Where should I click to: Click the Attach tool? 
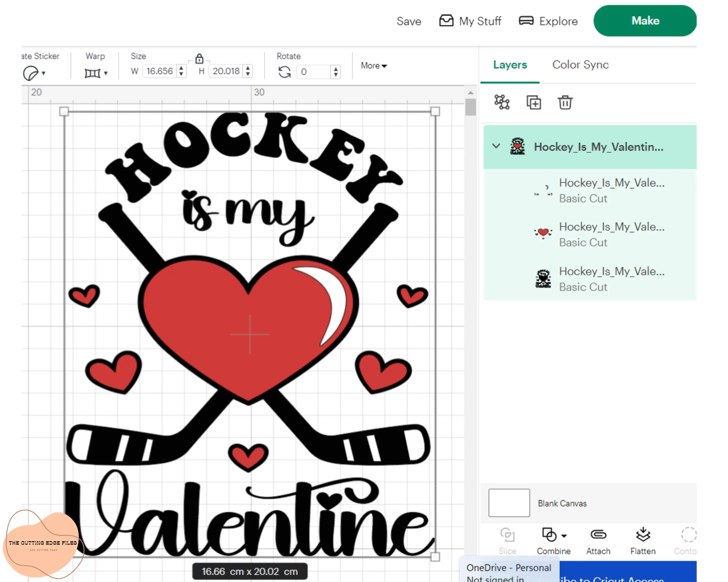click(x=598, y=541)
